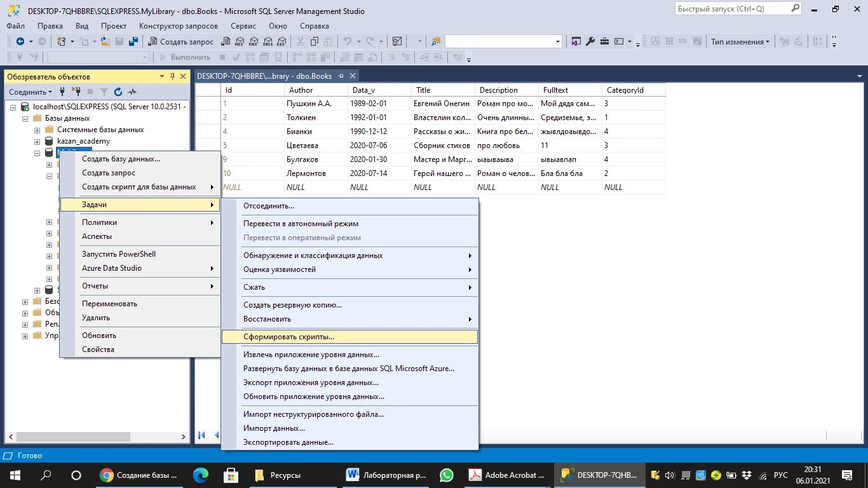Click the Windows Start button

pos(15,475)
